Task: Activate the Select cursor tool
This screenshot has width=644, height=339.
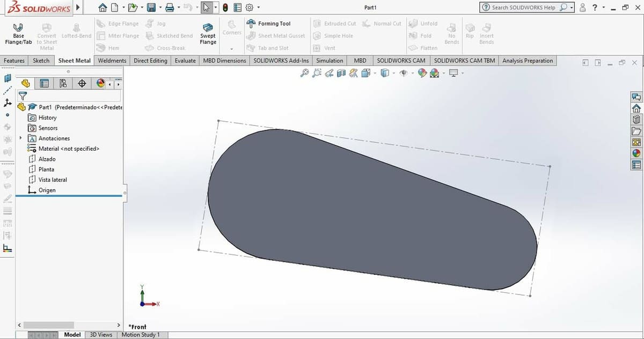Action: tap(207, 8)
